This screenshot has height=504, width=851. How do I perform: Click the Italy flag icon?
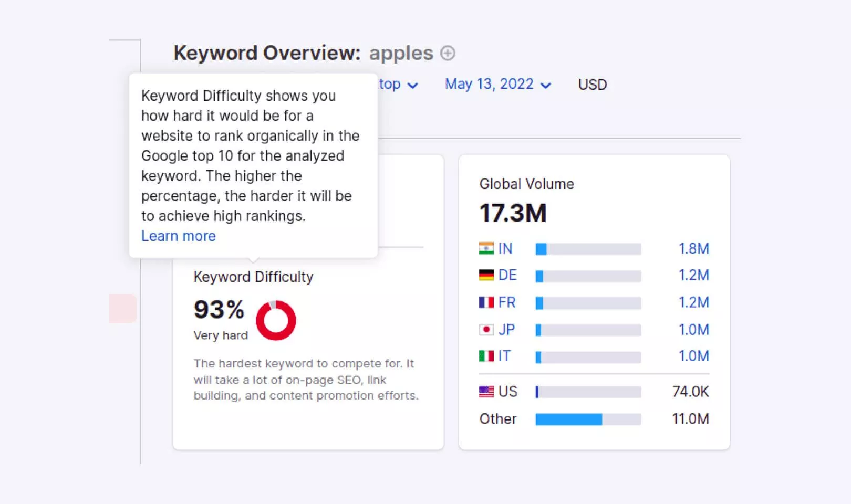coord(486,356)
